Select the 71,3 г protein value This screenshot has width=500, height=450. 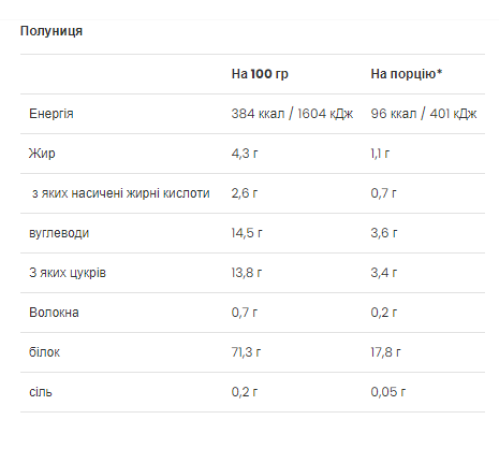(x=246, y=352)
